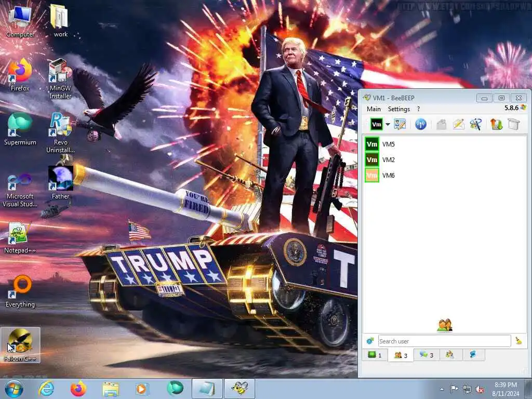Click the notepad-like taskbar button
The height and width of the screenshot is (399, 532).
[207, 389]
